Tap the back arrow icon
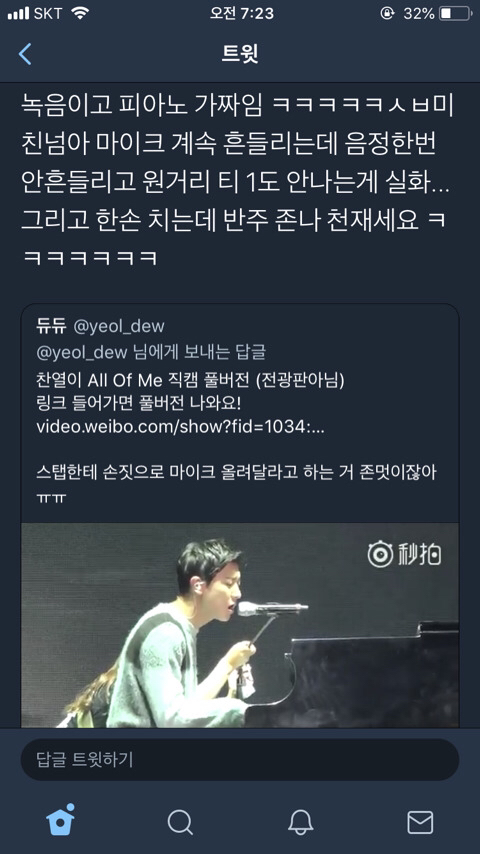 tap(25, 54)
